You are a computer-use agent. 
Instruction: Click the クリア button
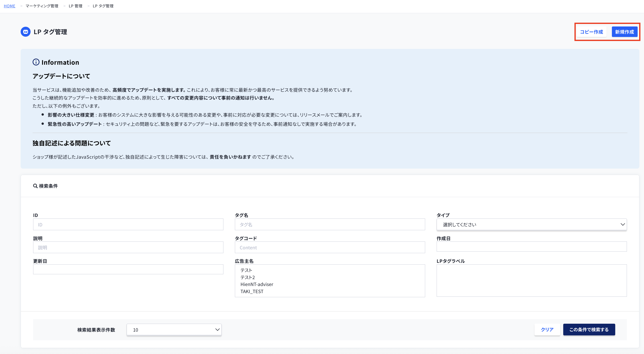(x=547, y=330)
